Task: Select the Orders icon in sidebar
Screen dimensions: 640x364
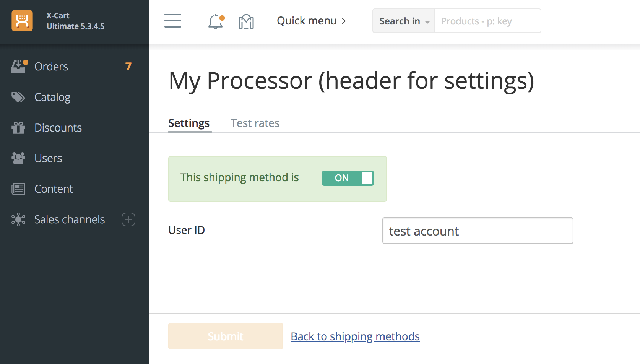Action: click(x=18, y=66)
